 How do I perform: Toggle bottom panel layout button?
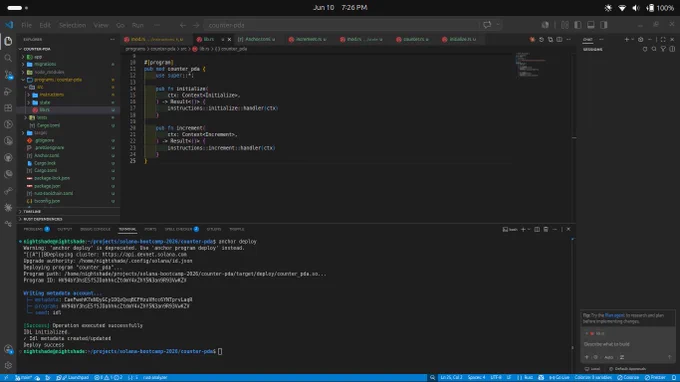tap(591, 25)
